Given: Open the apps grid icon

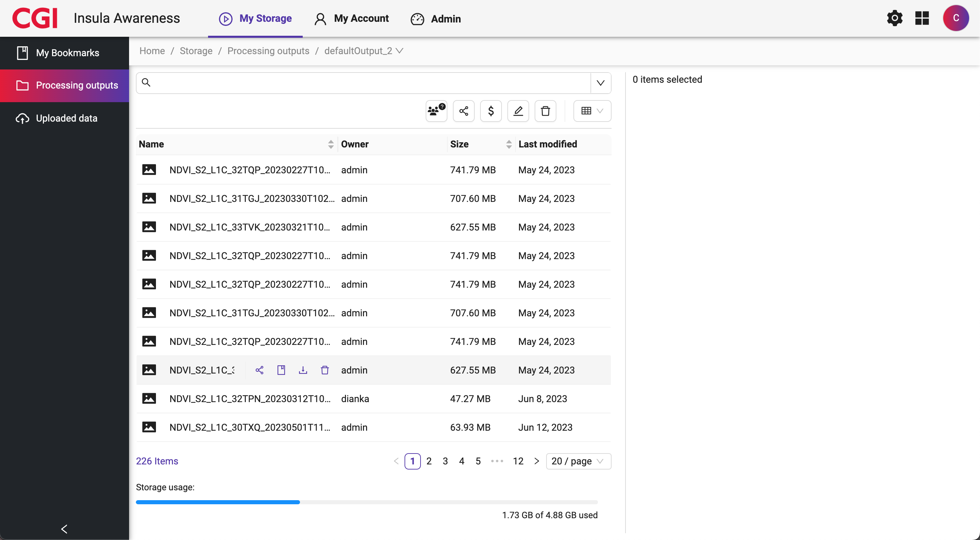Looking at the screenshot, I should pos(922,18).
